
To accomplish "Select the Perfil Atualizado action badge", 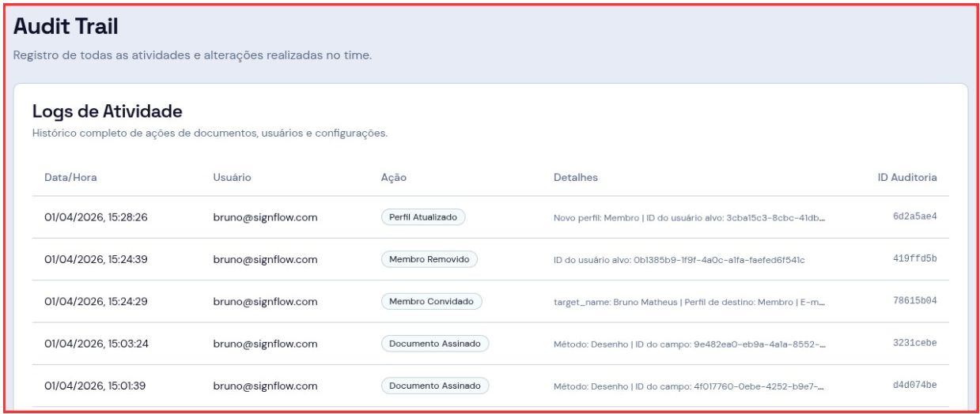I will [x=423, y=217].
